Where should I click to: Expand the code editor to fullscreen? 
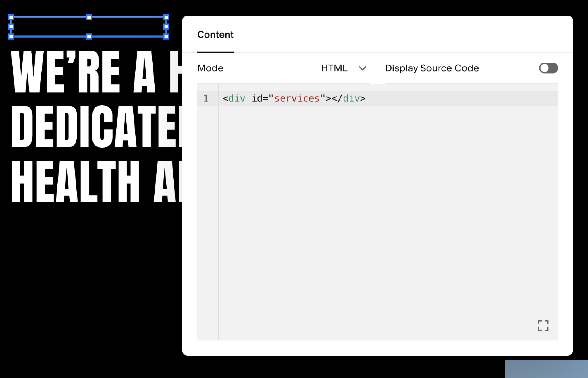click(543, 325)
